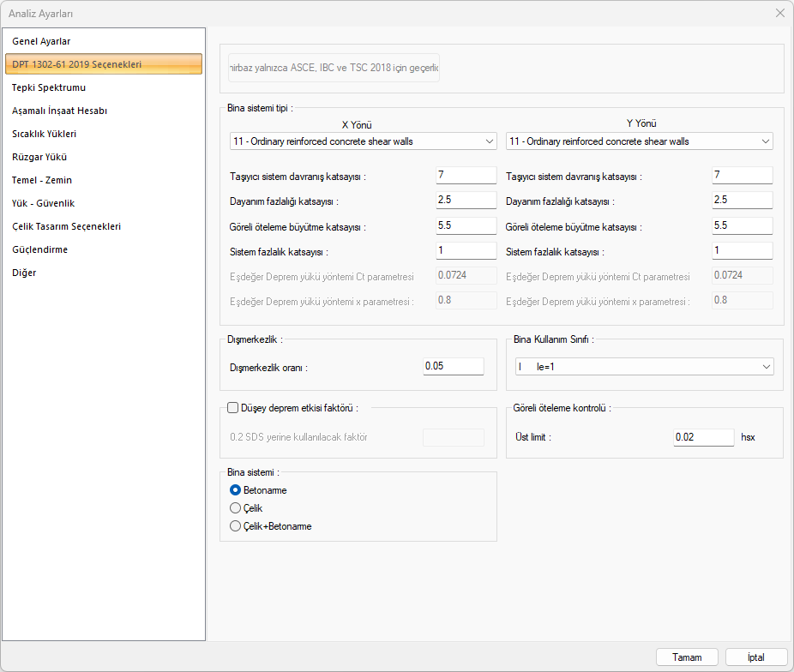
Task: Open the Bina Kullanım Sınıfı dropdown
Action: point(644,367)
